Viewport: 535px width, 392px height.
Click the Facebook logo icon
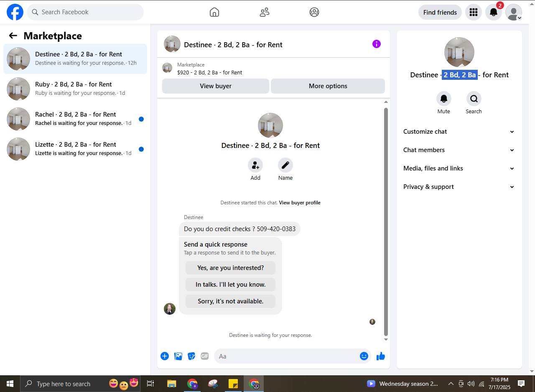(x=15, y=12)
